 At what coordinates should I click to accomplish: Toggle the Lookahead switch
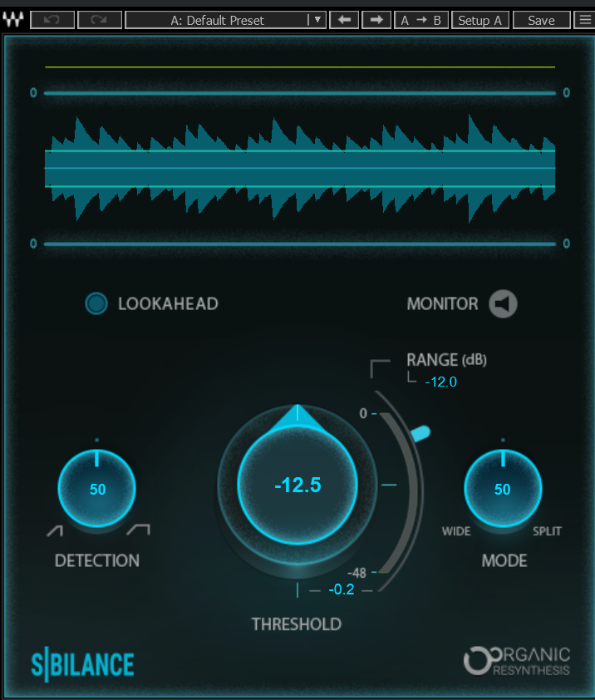click(96, 303)
